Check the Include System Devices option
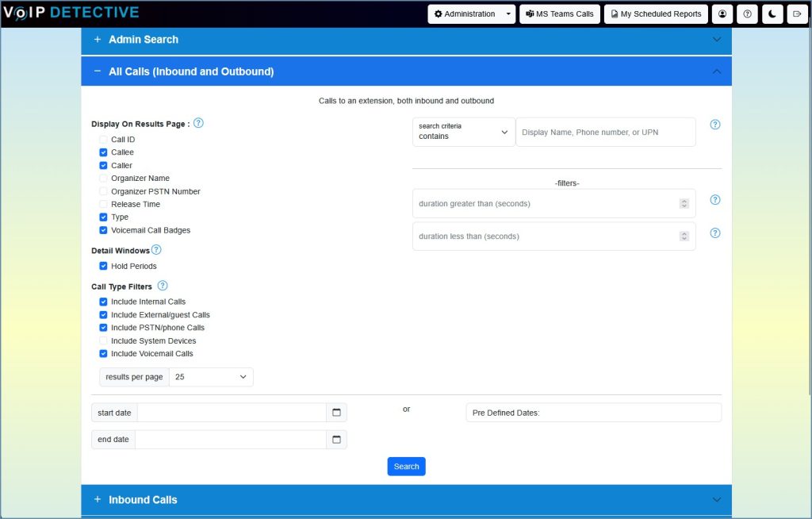812x519 pixels. tap(103, 340)
